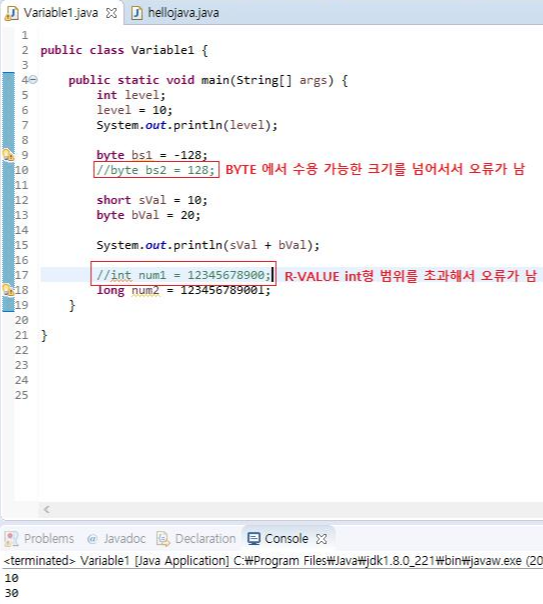Click 'System.out.println(level);' statement
This screenshot has width=543, height=604.
(187, 125)
